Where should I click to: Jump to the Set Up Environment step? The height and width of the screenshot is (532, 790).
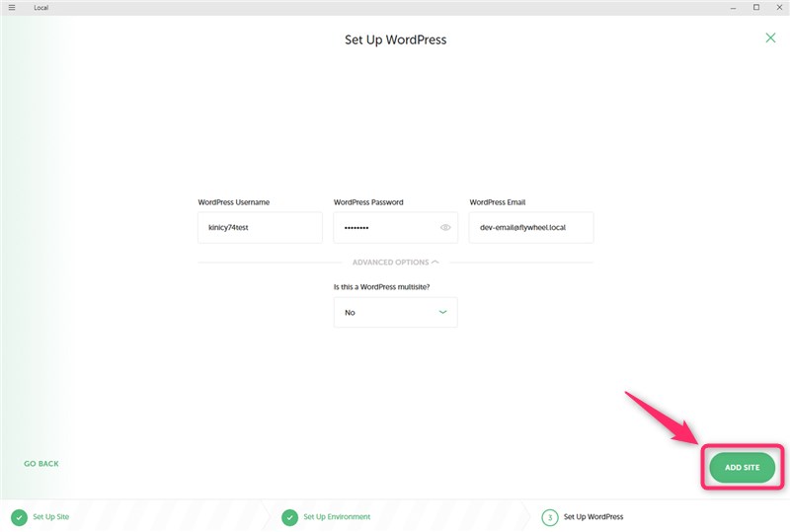(x=337, y=517)
